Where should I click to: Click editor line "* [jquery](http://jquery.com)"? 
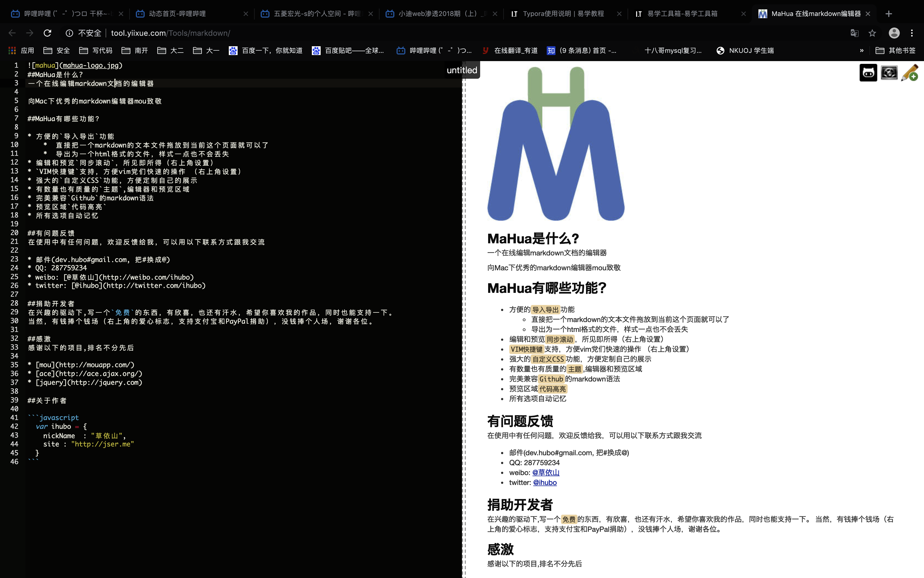click(x=85, y=383)
